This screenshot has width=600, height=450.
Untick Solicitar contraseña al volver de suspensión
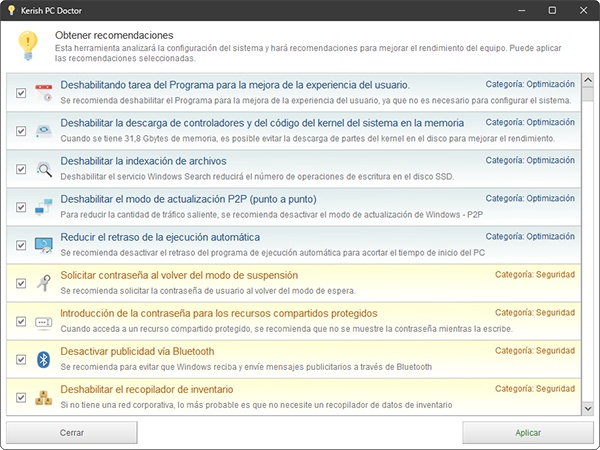pos(21,283)
